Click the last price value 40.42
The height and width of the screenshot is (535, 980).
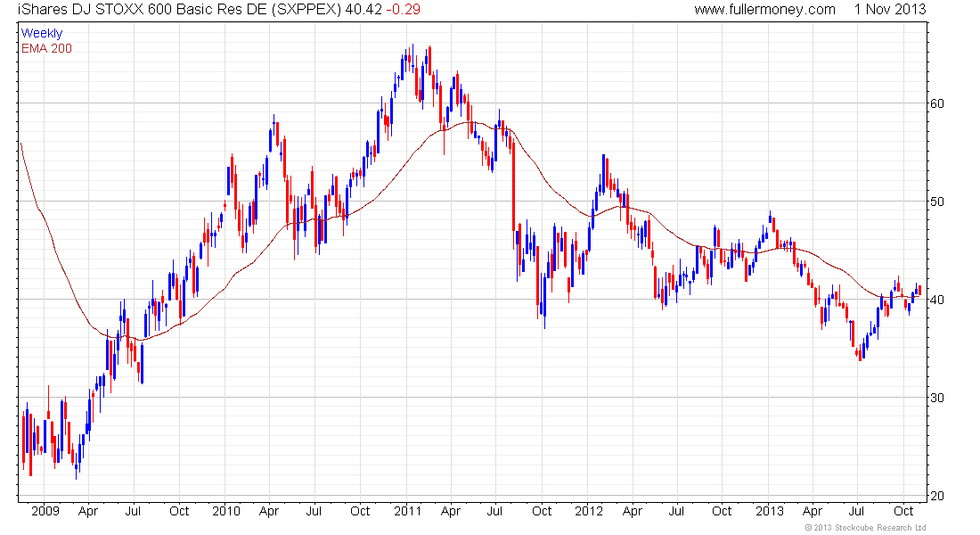(363, 10)
